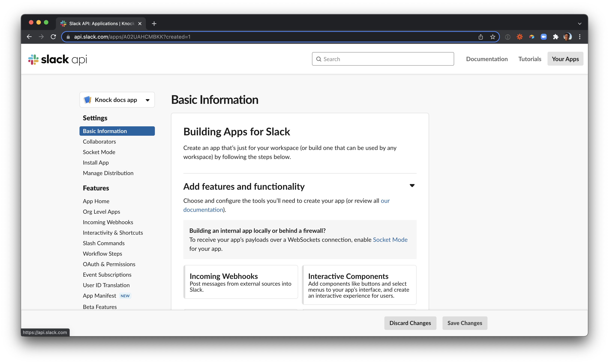609x364 pixels.
Task: Select the Event Subscriptions menu item
Action: [x=107, y=274]
